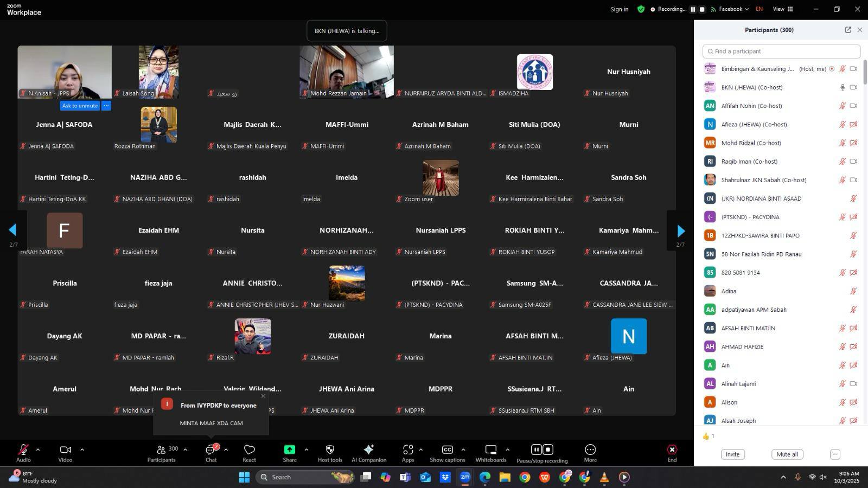This screenshot has width=868, height=488.
Task: Click the Mute all button
Action: tap(787, 454)
